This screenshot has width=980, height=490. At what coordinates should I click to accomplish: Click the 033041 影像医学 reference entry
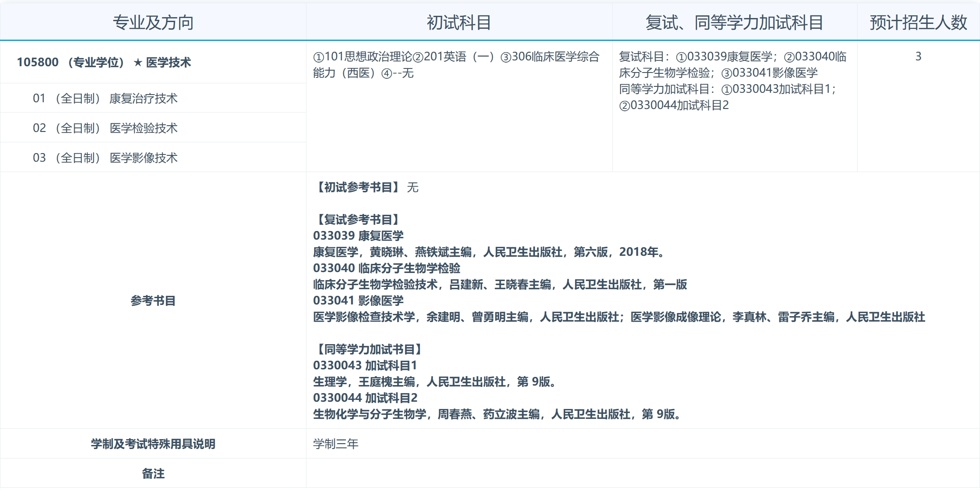point(359,301)
